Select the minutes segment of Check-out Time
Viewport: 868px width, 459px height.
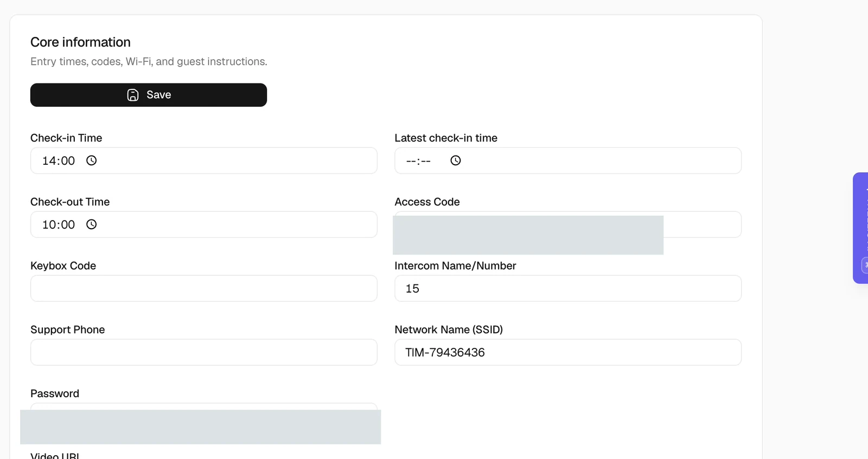[x=68, y=225]
